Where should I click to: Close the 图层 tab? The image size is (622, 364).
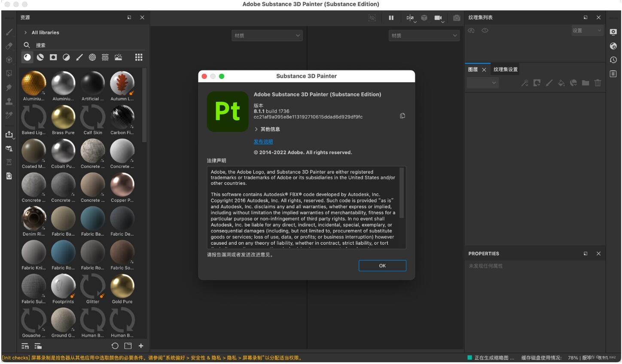tap(484, 70)
